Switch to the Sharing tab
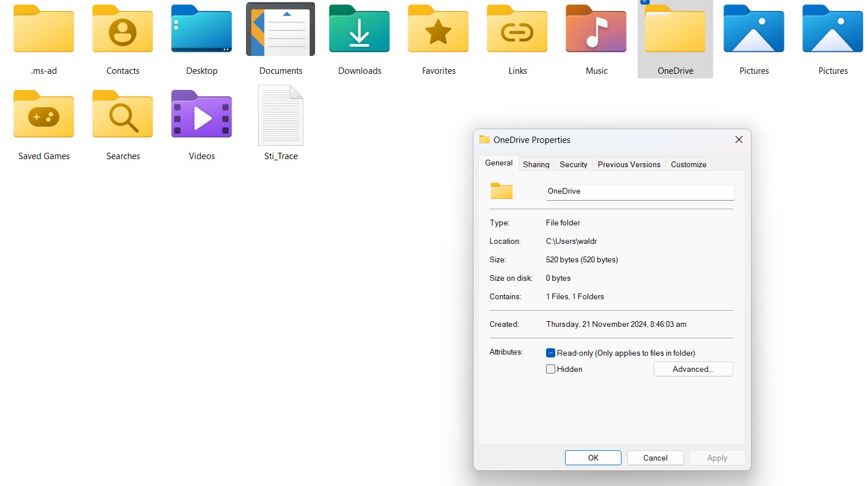 coord(536,164)
